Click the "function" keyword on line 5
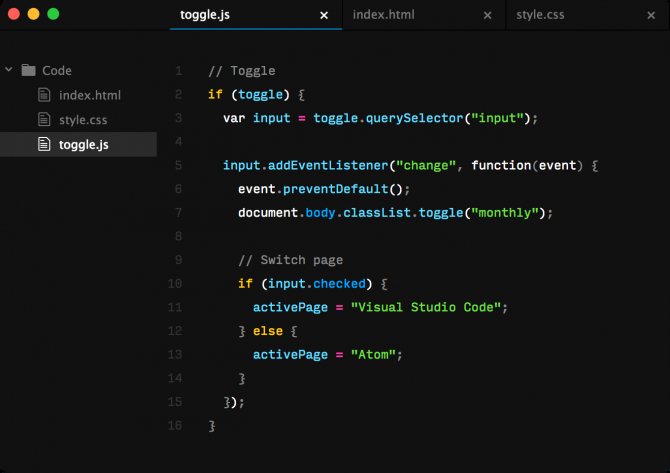 coord(501,165)
